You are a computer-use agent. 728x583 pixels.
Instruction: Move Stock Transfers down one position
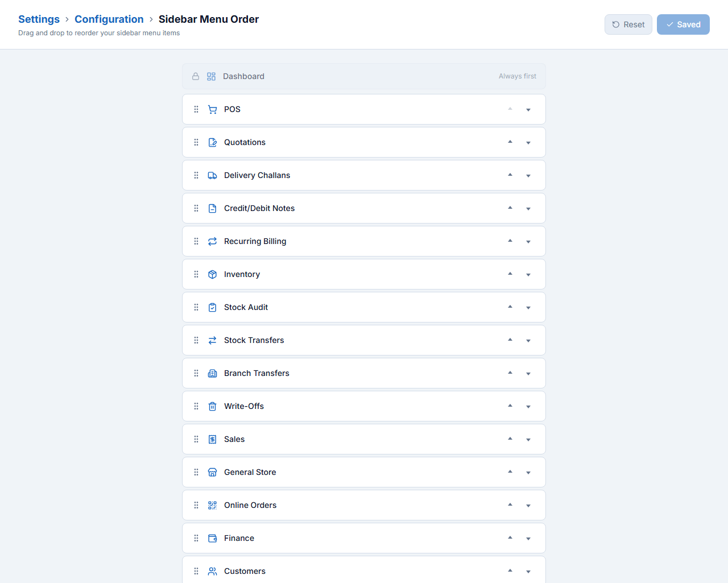coord(528,341)
